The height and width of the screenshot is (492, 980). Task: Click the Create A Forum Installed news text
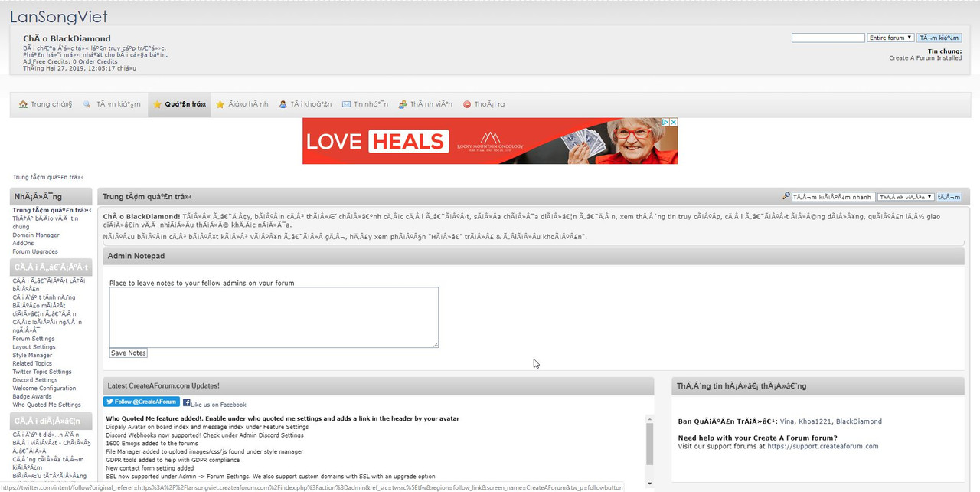click(926, 58)
